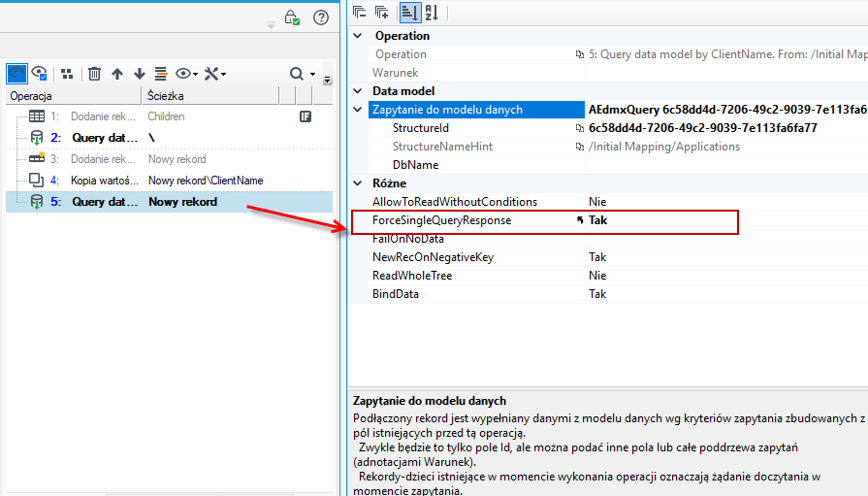Select the Warunek property row
868x496 pixels.
619,73
